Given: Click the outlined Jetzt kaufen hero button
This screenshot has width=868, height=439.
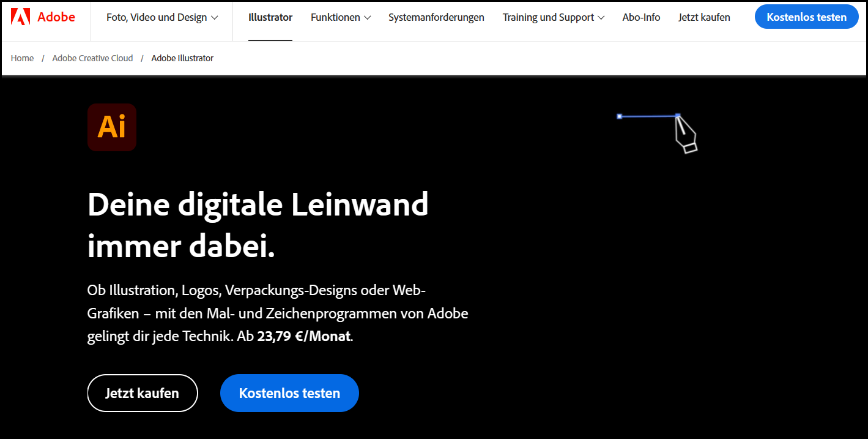Looking at the screenshot, I should (143, 393).
